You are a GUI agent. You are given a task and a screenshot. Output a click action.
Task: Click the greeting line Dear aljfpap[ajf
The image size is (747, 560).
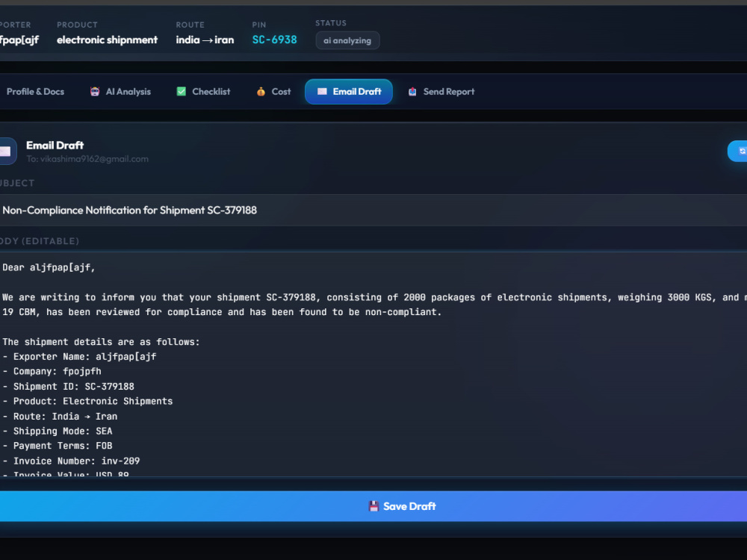pos(49,267)
